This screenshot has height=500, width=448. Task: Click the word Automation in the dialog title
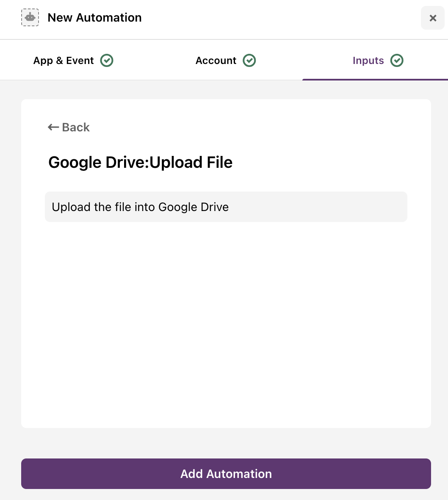[109, 17]
